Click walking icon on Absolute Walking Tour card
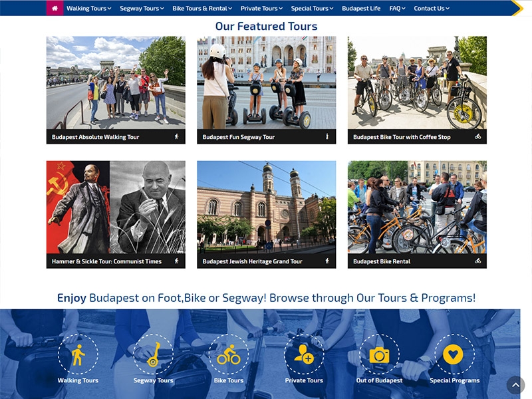 176,136
